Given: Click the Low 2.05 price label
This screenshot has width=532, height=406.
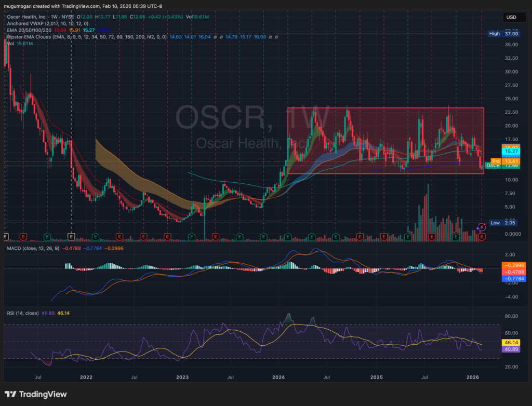Looking at the screenshot, I should click(501, 223).
